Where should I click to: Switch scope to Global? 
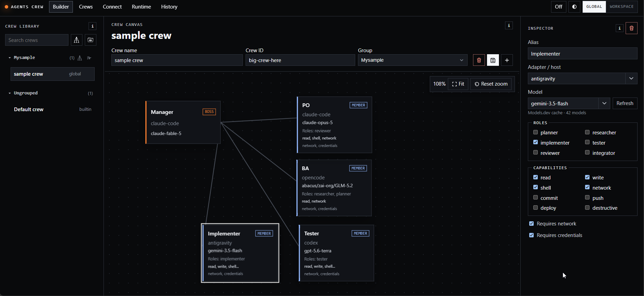pos(594,7)
